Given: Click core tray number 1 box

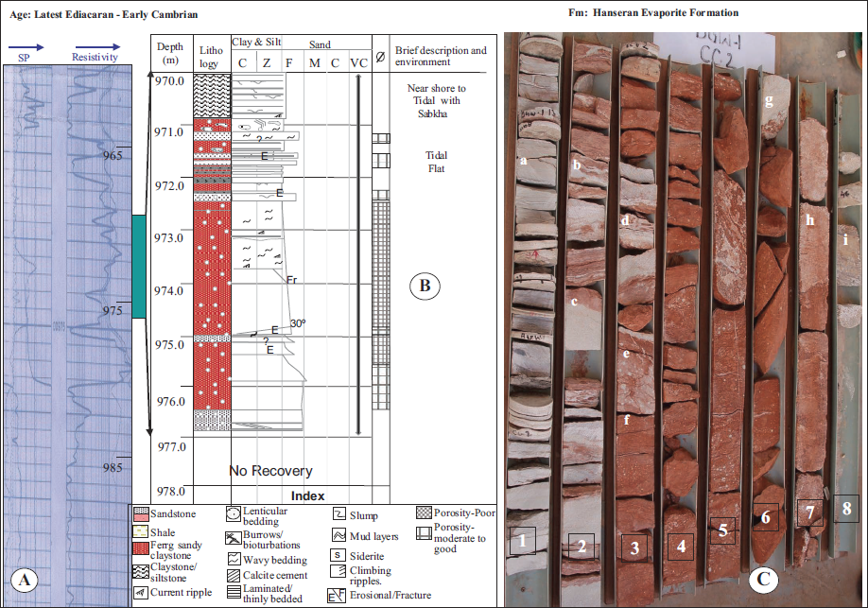Looking at the screenshot, I should pyautogui.click(x=523, y=541).
